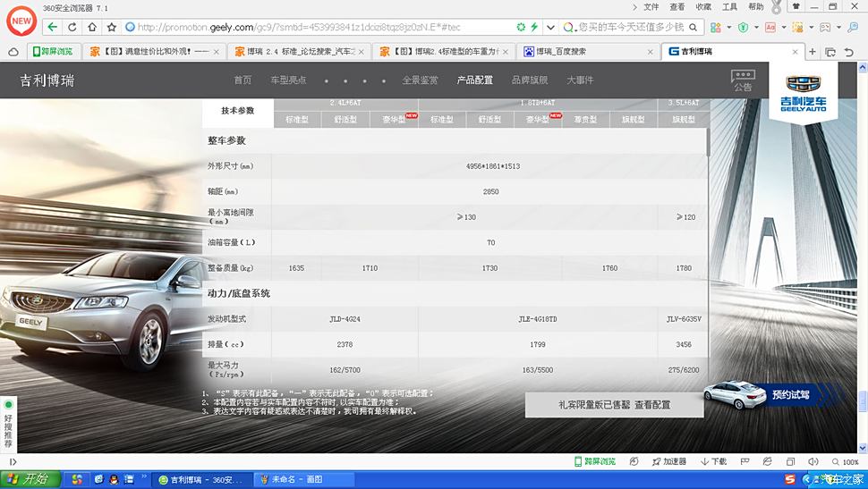This screenshot has height=489, width=868.
Task: Switch to 未命名 - 画图 in the taskbar
Action: [x=303, y=479]
